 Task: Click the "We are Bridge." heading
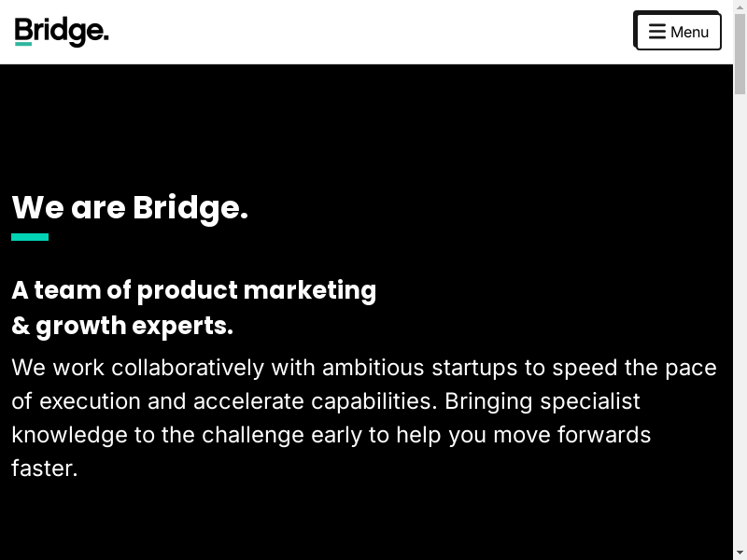click(x=130, y=207)
